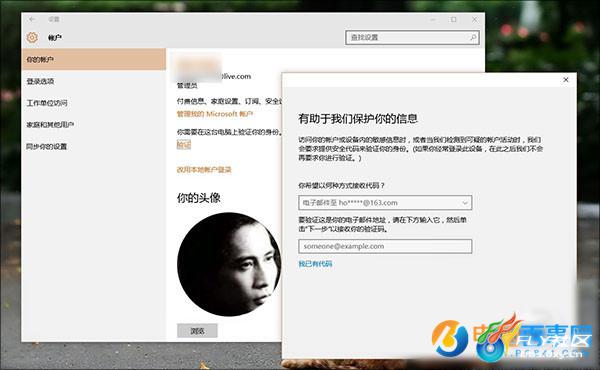Image resolution: width=600 pixels, height=370 pixels.
Task: Minimize the Settings window
Action: click(433, 19)
